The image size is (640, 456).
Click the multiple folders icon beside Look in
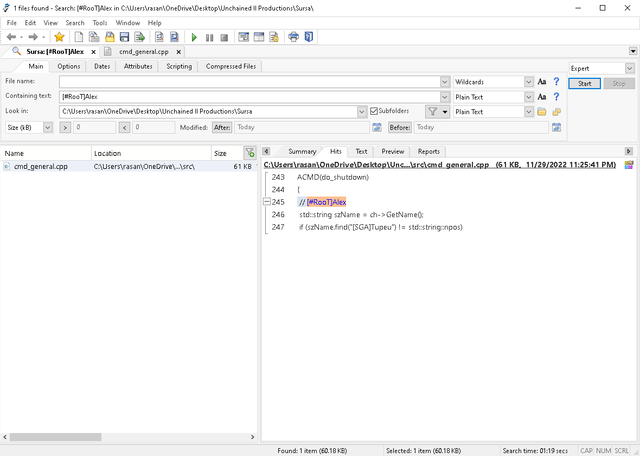(556, 111)
